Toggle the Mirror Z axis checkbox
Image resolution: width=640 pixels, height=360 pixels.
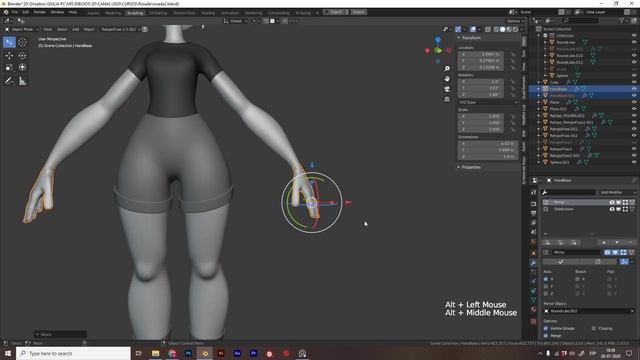tap(546, 293)
